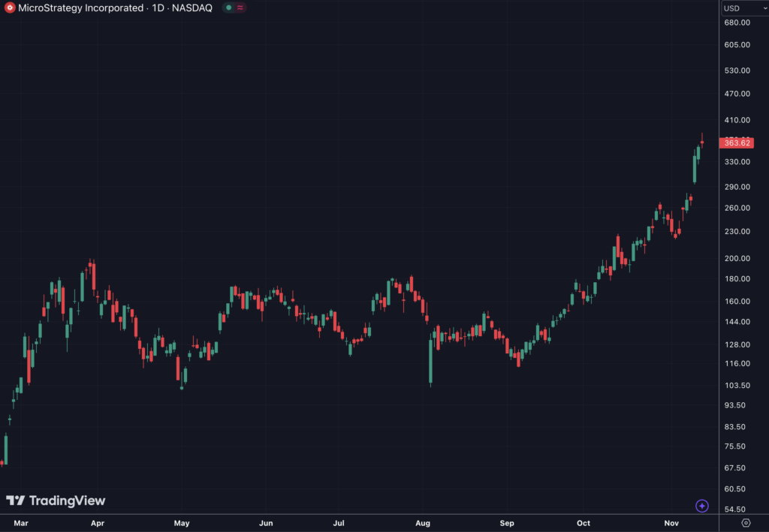This screenshot has height=532, width=769.
Task: Click the Jun label on time axis
Action: tap(265, 523)
